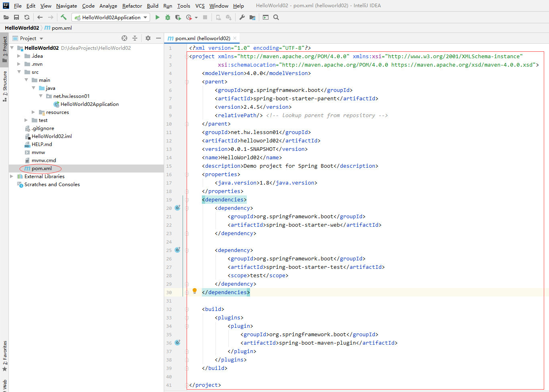Toggle the 2: Favorites side tool tab
The height and width of the screenshot is (392, 549).
[5, 355]
